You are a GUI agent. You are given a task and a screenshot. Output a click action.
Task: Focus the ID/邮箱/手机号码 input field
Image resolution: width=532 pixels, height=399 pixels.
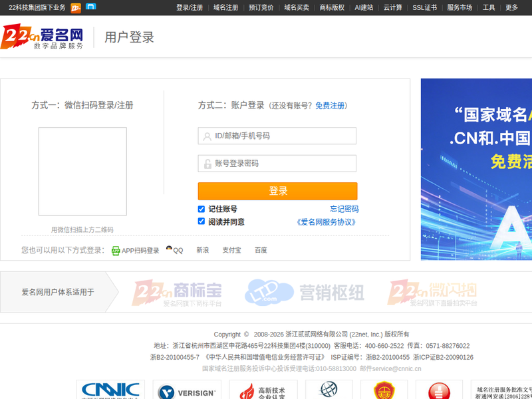coord(277,136)
